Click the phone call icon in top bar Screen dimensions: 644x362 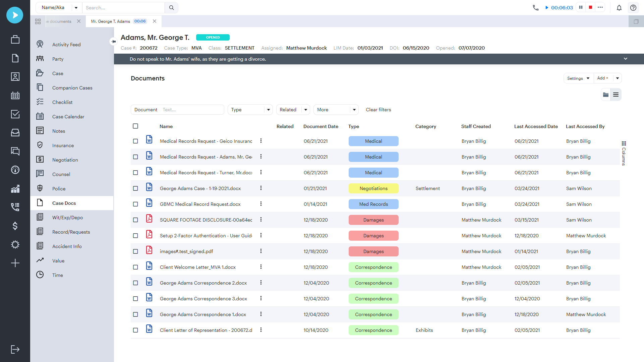point(535,8)
